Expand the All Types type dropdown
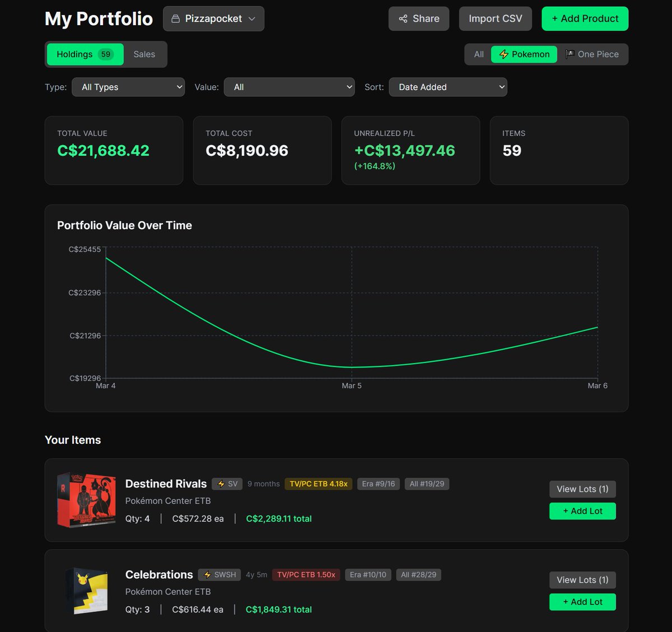This screenshot has width=672, height=632. [x=128, y=87]
